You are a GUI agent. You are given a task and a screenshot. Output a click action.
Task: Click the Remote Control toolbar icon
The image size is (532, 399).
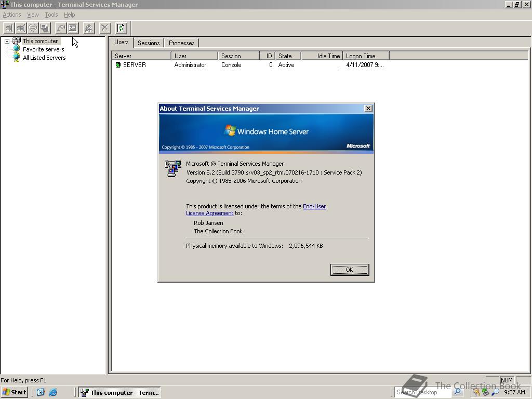pyautogui.click(x=45, y=28)
